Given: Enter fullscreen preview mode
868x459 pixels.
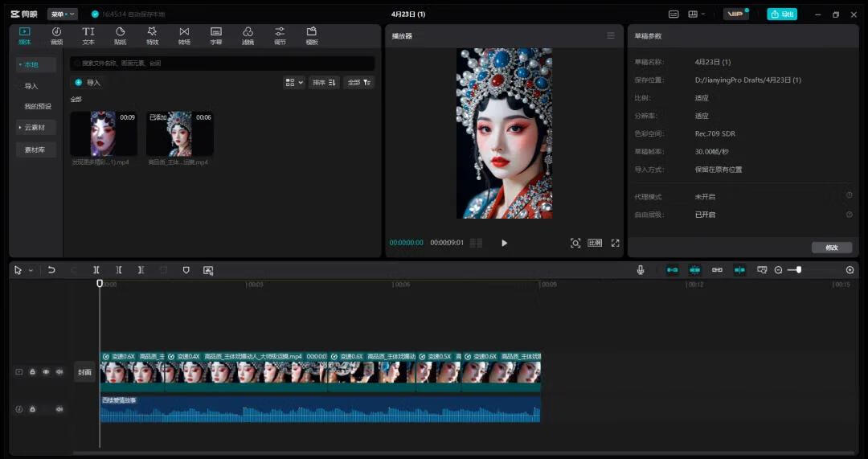Looking at the screenshot, I should click(x=615, y=243).
